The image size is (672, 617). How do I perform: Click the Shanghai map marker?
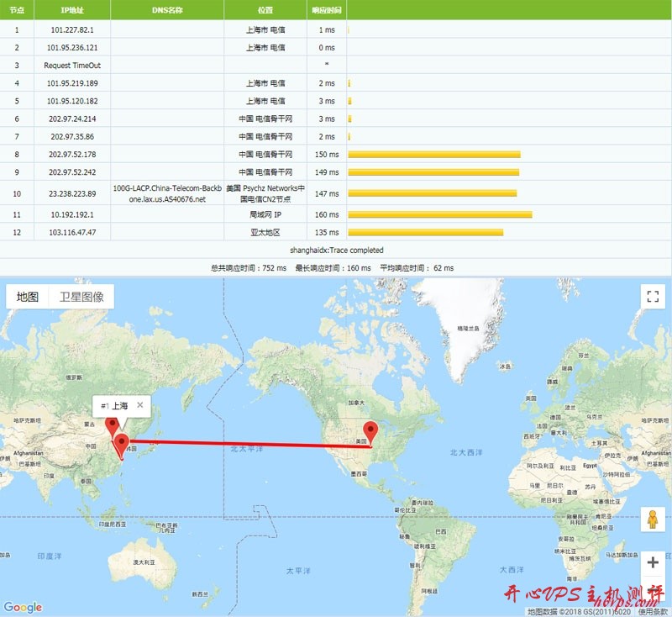coord(123,439)
